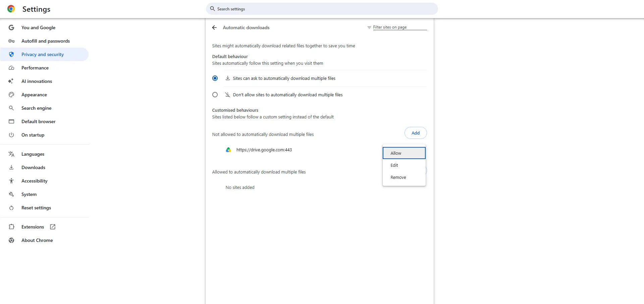The width and height of the screenshot is (644, 304).
Task: Click the Google G icon in sidebar
Action: (x=11, y=28)
